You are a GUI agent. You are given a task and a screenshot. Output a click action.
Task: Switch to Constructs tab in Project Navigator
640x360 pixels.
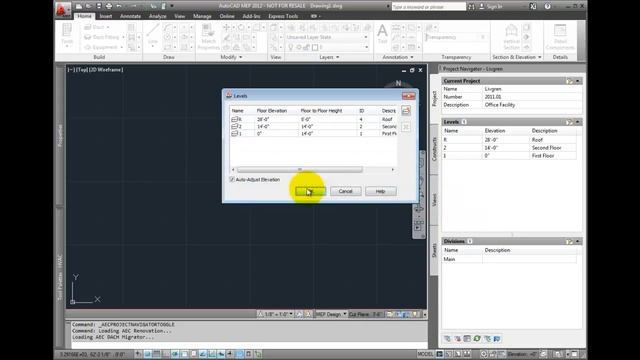434,149
